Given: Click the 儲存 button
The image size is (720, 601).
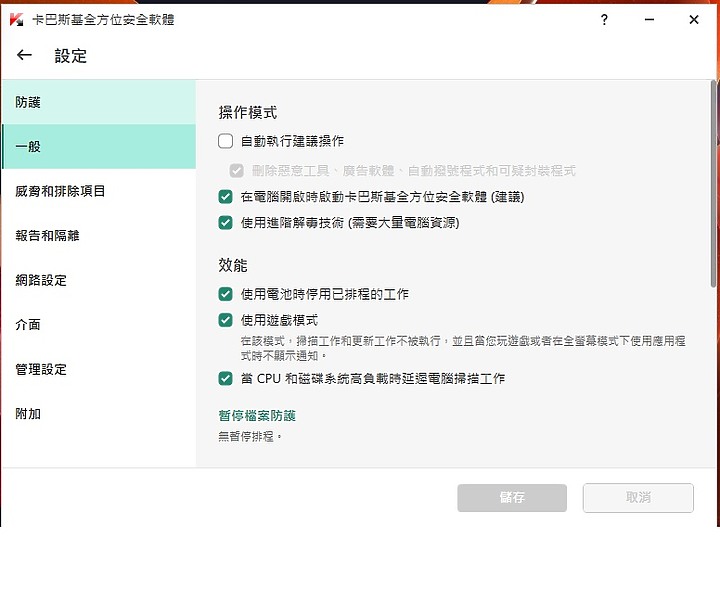Looking at the screenshot, I should tap(512, 498).
